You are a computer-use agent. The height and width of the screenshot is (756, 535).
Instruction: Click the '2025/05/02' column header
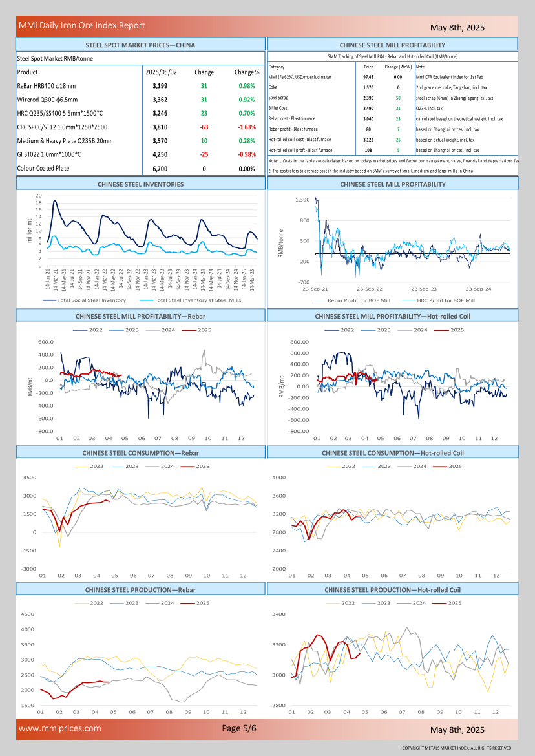click(161, 72)
